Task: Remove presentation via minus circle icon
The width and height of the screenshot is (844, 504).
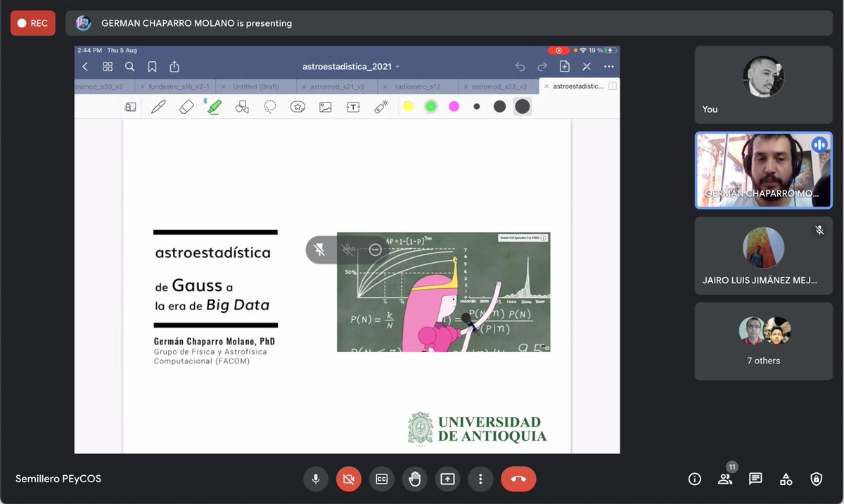Action: tap(376, 250)
